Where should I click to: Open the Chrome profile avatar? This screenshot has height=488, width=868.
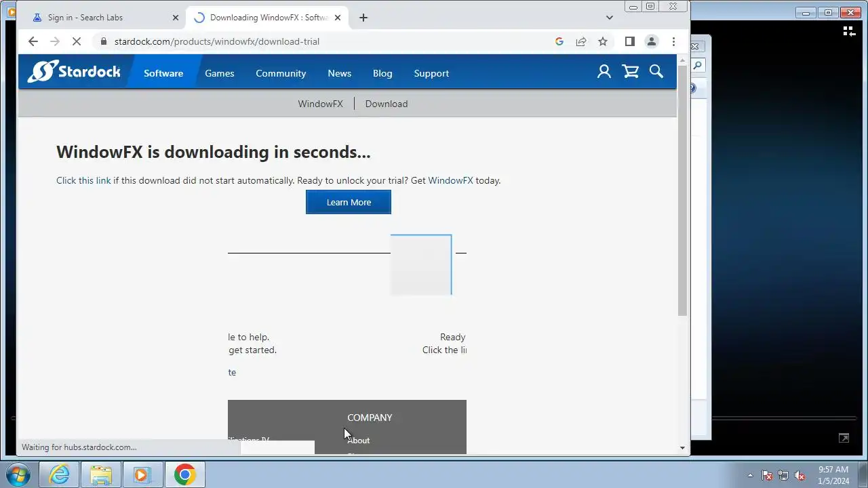651,41
